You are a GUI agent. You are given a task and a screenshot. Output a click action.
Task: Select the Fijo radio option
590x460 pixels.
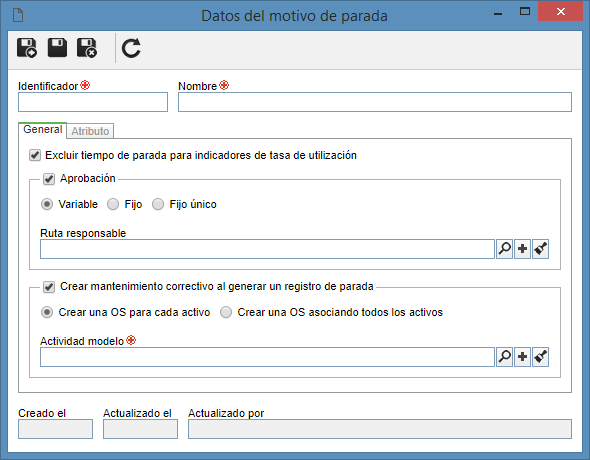coord(113,204)
